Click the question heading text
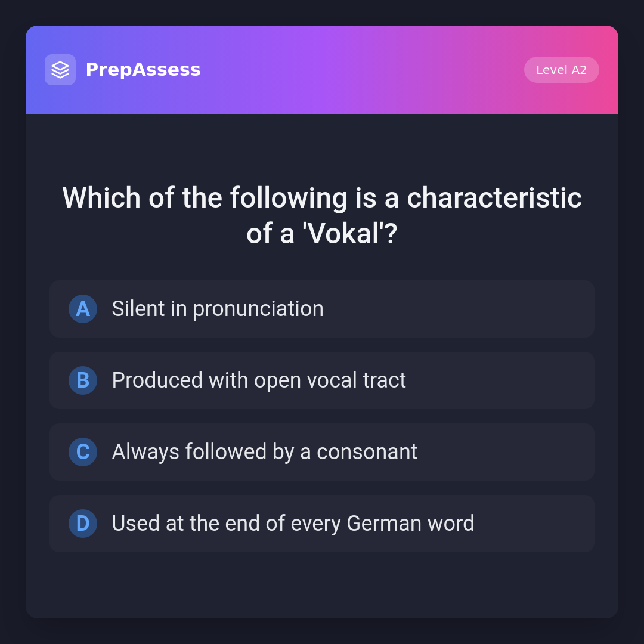This screenshot has height=644, width=644. pyautogui.click(x=322, y=198)
